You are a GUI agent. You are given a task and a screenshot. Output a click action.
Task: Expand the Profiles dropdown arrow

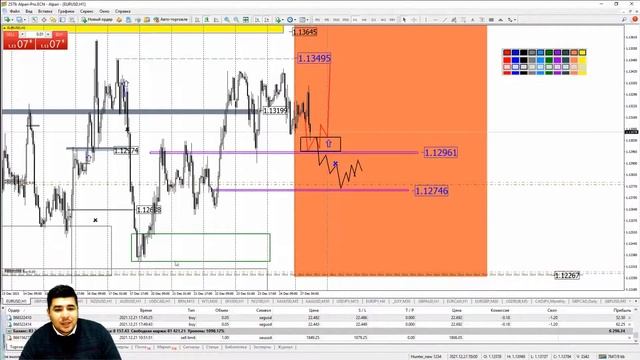coord(24,20)
